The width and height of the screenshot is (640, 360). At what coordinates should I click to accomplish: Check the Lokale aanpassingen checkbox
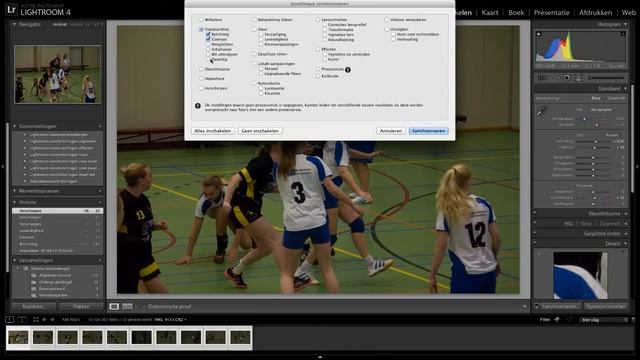point(254,64)
